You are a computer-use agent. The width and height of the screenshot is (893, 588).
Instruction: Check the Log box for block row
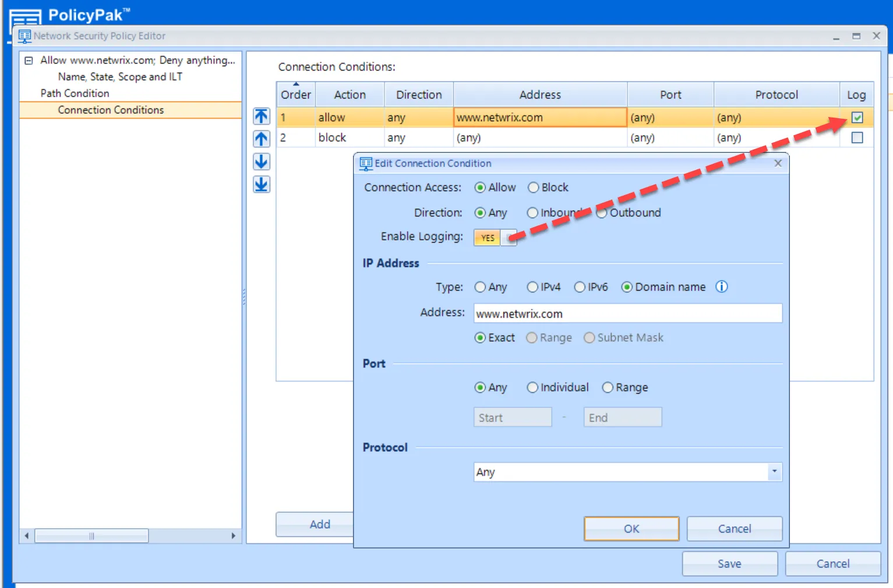[x=857, y=138]
